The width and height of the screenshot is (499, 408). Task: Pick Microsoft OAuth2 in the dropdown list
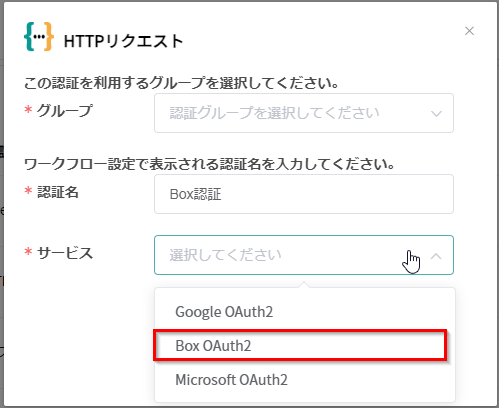point(304,380)
